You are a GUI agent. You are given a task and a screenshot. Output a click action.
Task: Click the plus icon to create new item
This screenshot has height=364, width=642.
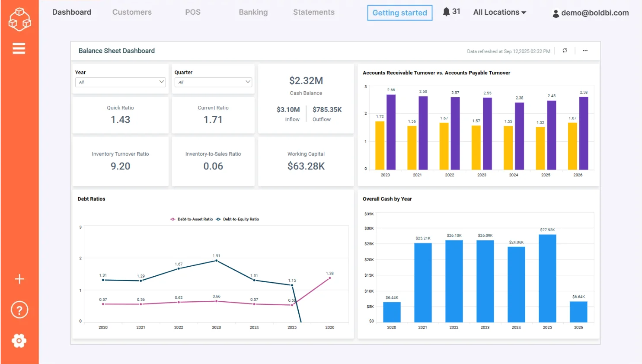(19, 279)
